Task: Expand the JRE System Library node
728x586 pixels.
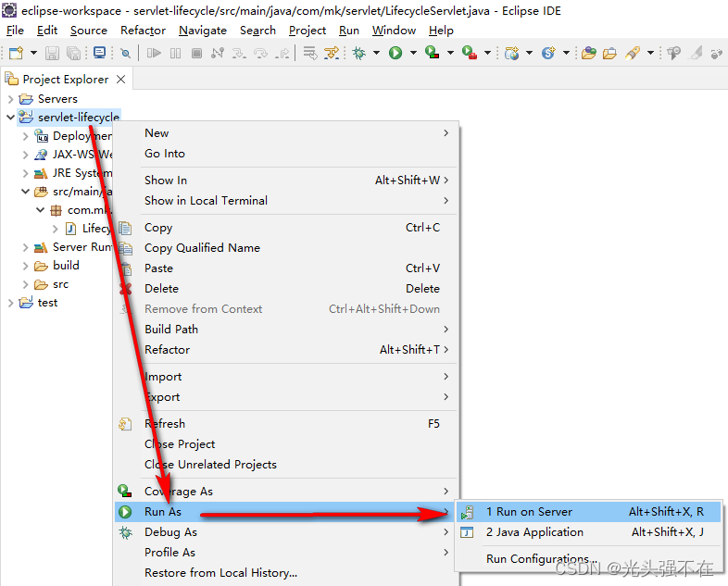Action: pyautogui.click(x=26, y=173)
